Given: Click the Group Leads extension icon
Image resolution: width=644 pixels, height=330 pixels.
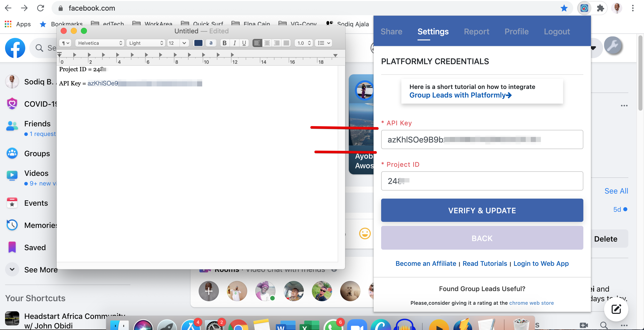Looking at the screenshot, I should [x=584, y=8].
